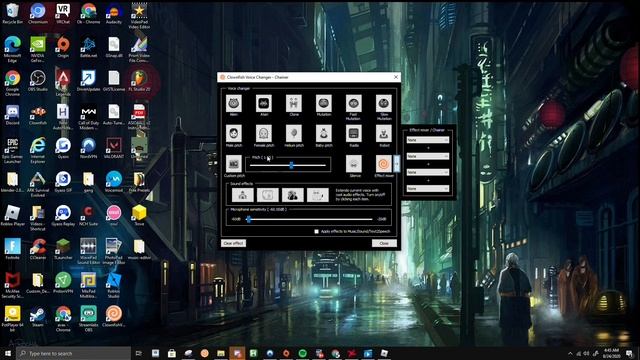Select the NordVPN desktop shortcut
This screenshot has height=360, width=640.
click(x=88, y=148)
